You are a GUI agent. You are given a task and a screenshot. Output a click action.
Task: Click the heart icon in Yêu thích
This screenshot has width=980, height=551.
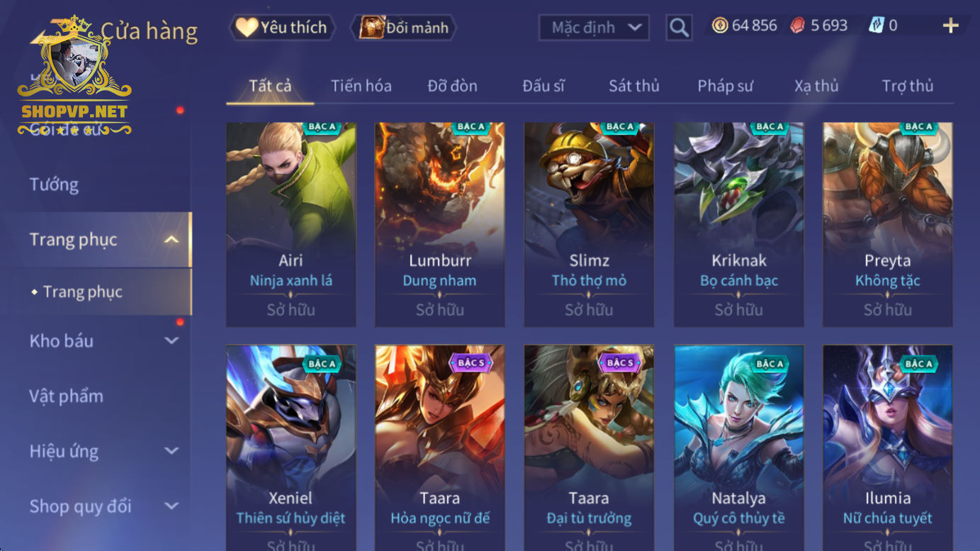[x=247, y=28]
